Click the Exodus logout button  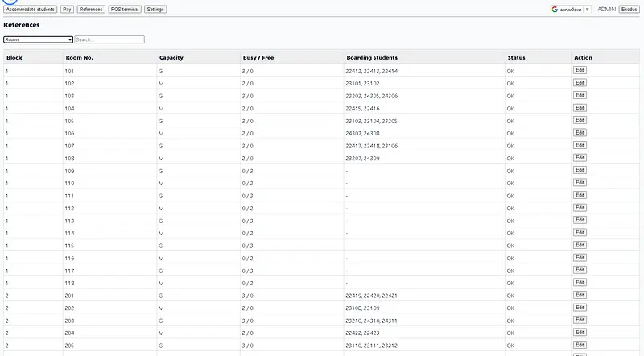click(x=629, y=10)
